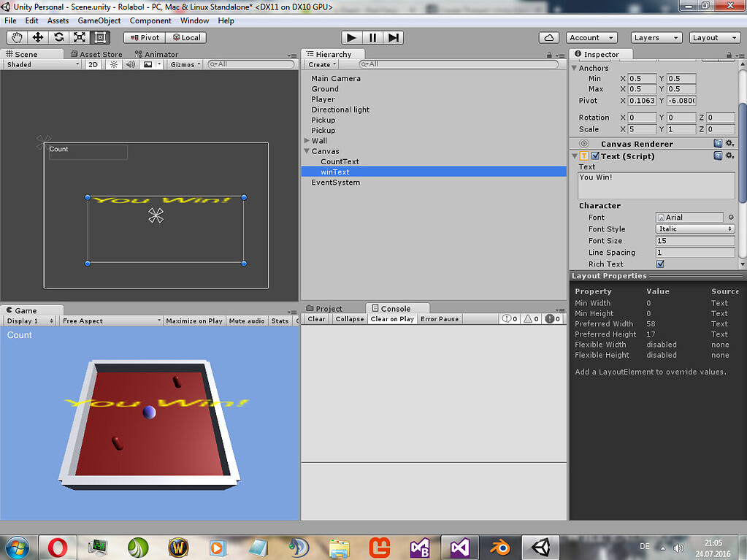
Task: Select the Hand tool
Action: (x=16, y=37)
